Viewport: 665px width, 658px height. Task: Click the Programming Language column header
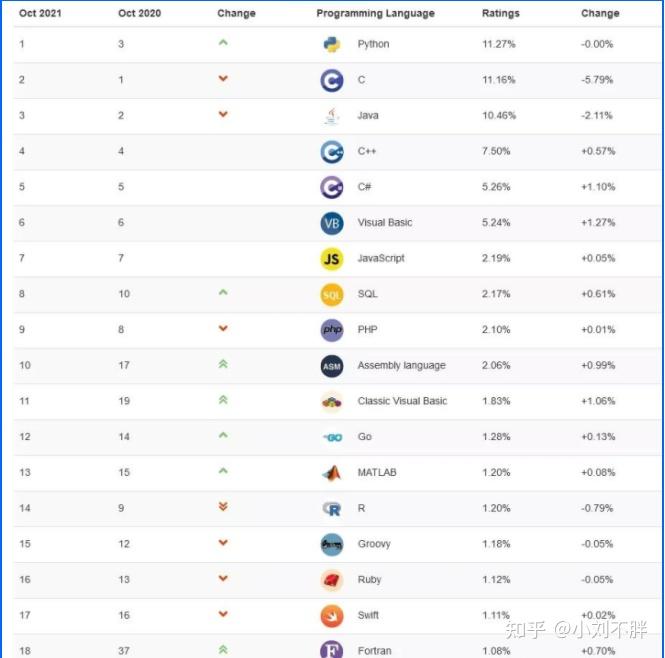(375, 14)
